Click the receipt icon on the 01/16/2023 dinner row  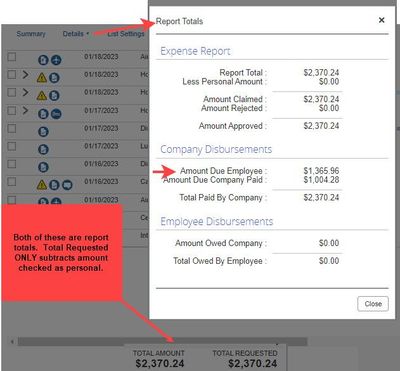point(43,167)
